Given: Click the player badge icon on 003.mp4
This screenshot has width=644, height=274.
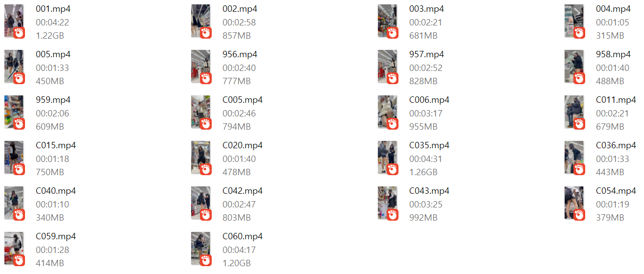Looking at the screenshot, I should point(393,33).
